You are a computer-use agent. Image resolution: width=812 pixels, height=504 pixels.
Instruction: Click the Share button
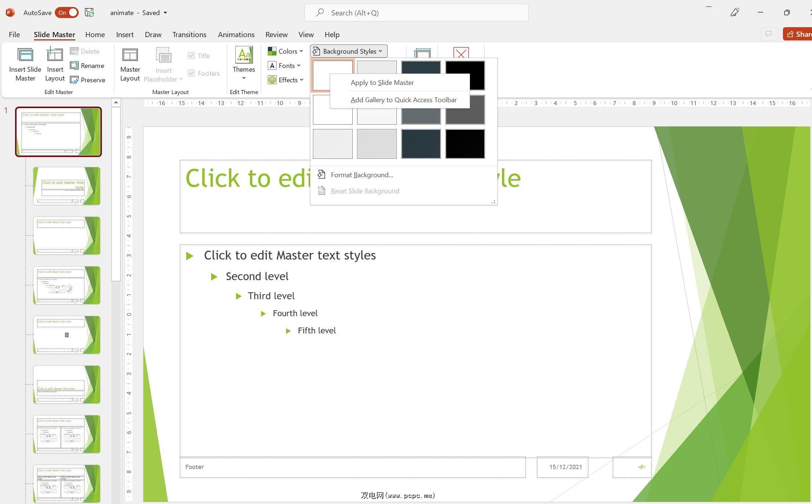[x=798, y=34]
